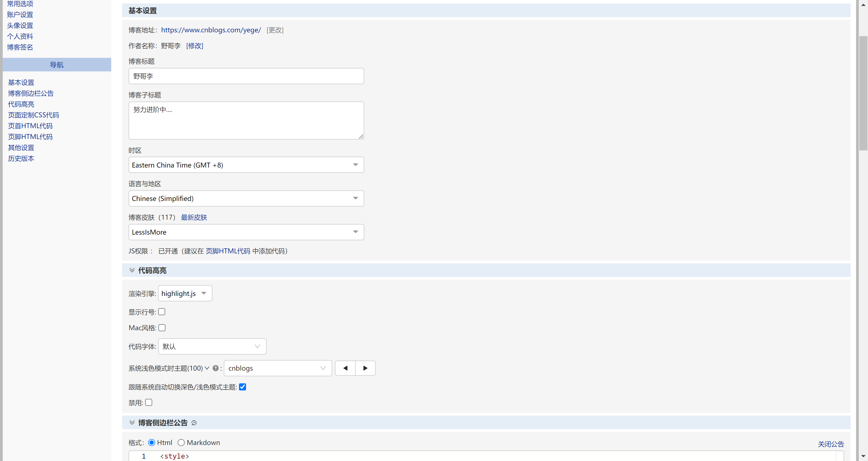
Task: Click subtitle textarea resize handle
Action: (x=361, y=137)
